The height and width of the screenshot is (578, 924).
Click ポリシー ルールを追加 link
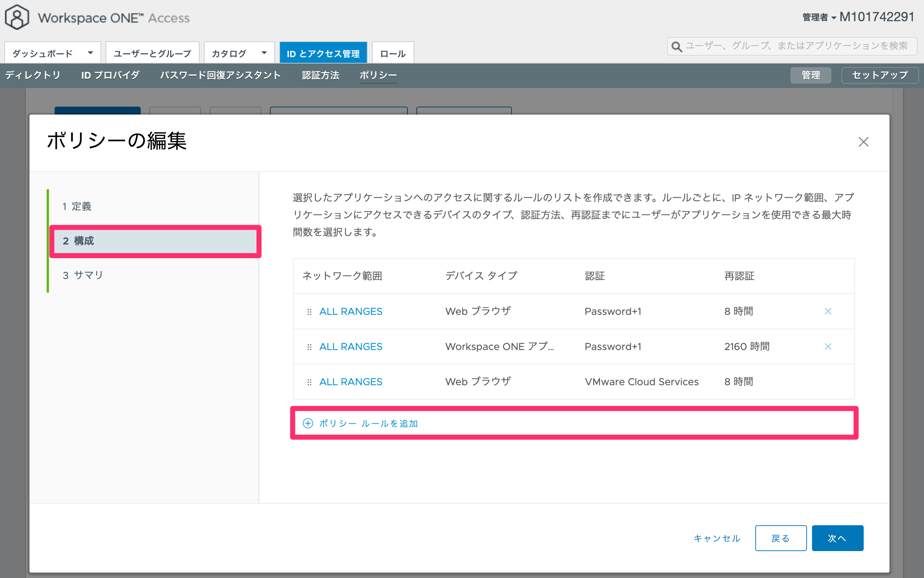[368, 423]
